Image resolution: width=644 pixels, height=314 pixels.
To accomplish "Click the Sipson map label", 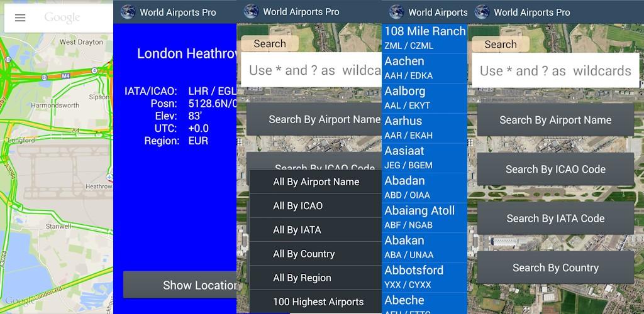I will (x=99, y=97).
